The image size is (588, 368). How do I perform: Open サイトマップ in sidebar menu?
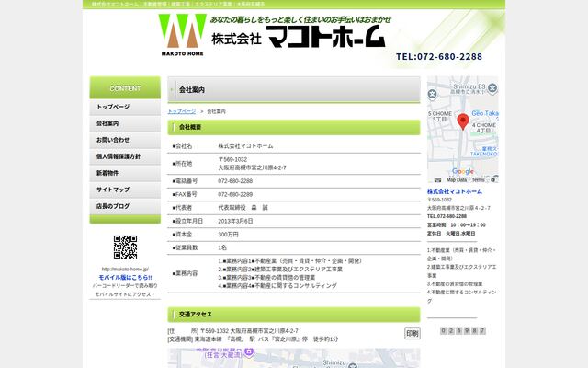(x=125, y=190)
